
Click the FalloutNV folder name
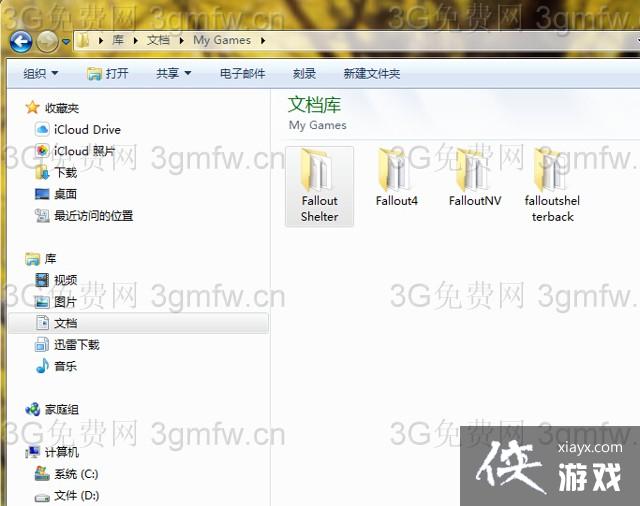[475, 201]
